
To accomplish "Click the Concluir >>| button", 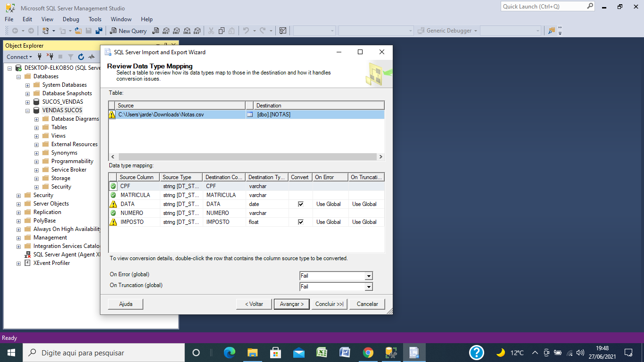I will [x=330, y=304].
